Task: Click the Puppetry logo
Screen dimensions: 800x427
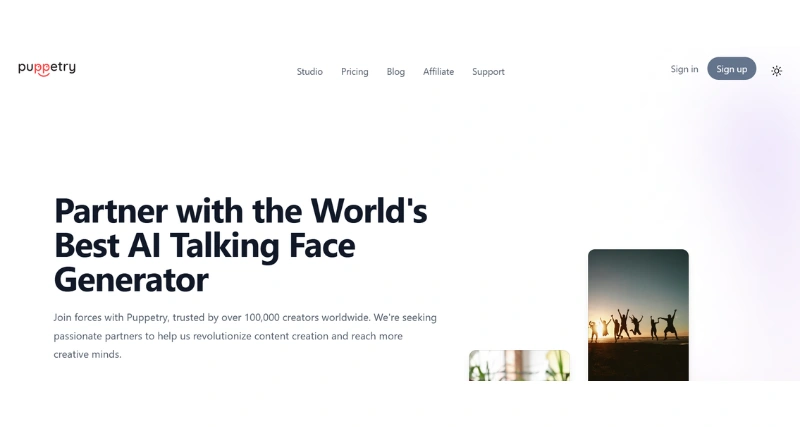Action: (x=47, y=68)
